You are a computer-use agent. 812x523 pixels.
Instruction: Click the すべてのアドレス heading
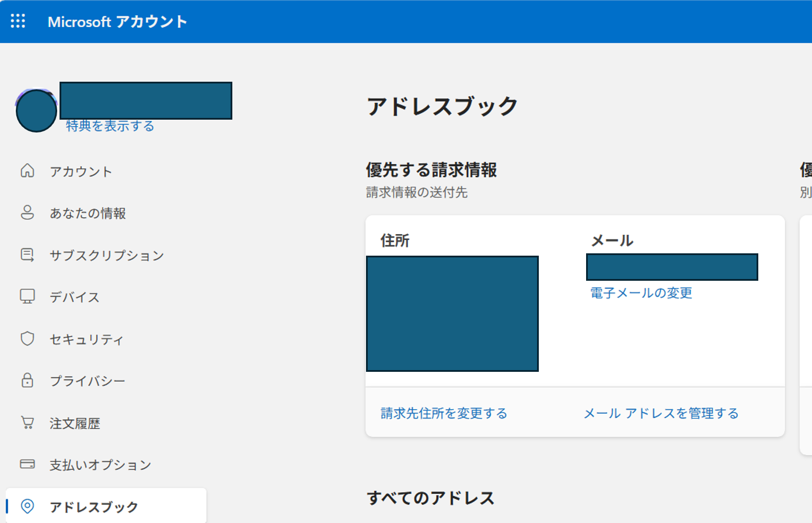[431, 498]
